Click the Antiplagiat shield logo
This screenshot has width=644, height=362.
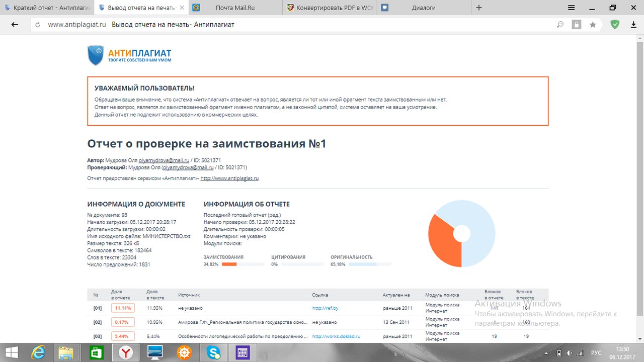point(95,55)
